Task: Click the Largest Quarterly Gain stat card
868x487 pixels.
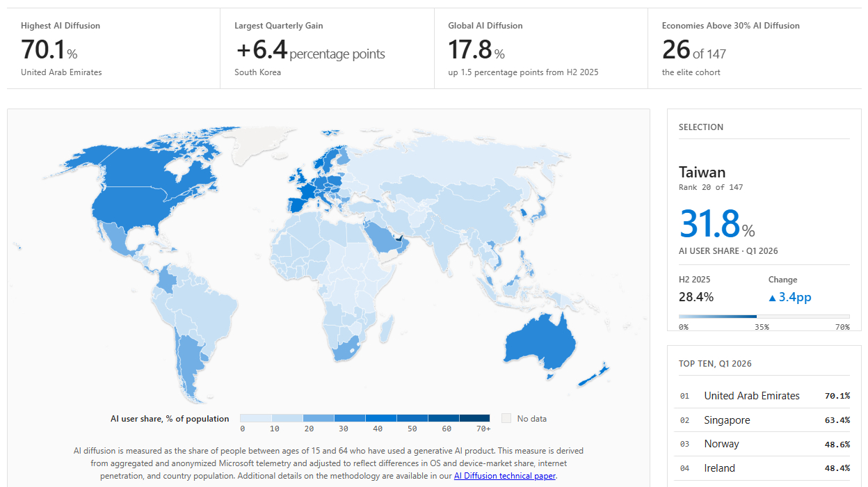Action: point(327,49)
